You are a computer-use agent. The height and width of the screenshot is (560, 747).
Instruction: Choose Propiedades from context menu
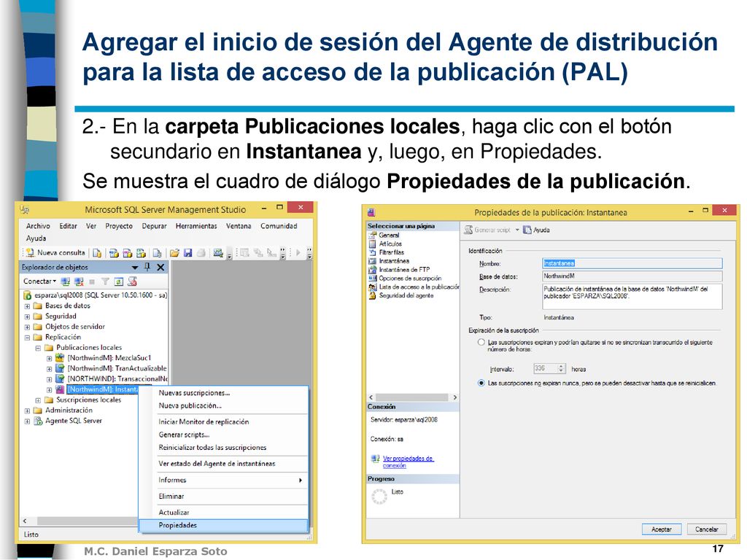[x=223, y=525]
